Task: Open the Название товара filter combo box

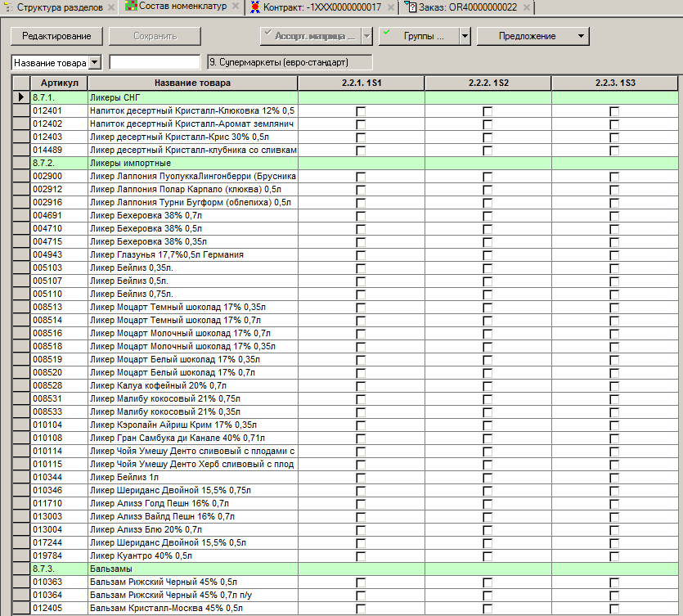Action: click(56, 63)
